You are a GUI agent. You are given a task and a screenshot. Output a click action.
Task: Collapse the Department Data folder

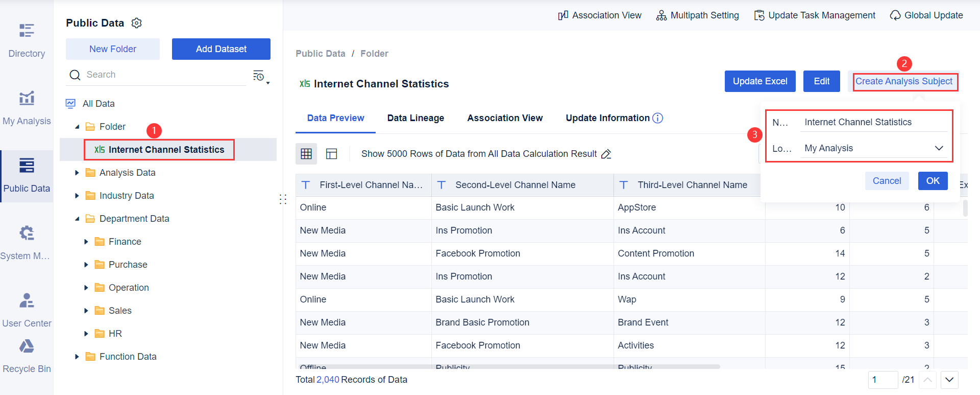click(x=77, y=219)
